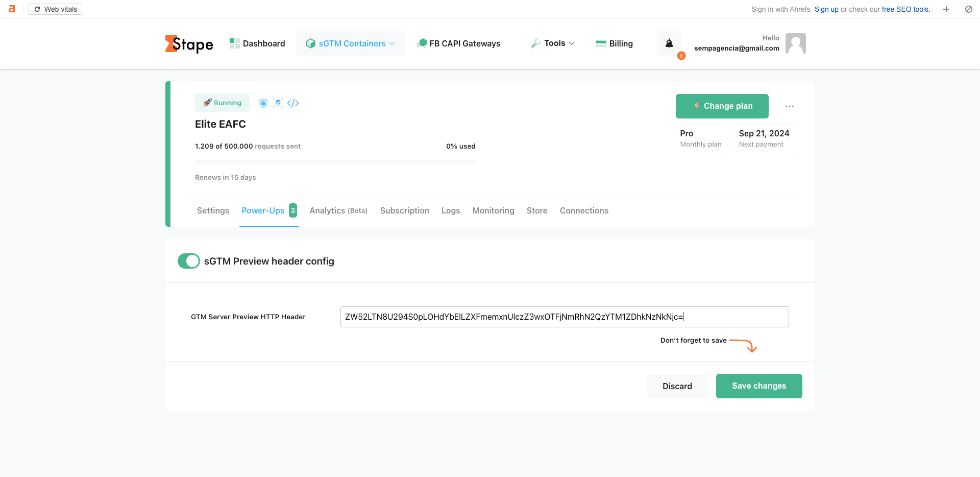This screenshot has height=477, width=980.
Task: Focus the GTM Server Preview HTTP Header field
Action: (565, 317)
